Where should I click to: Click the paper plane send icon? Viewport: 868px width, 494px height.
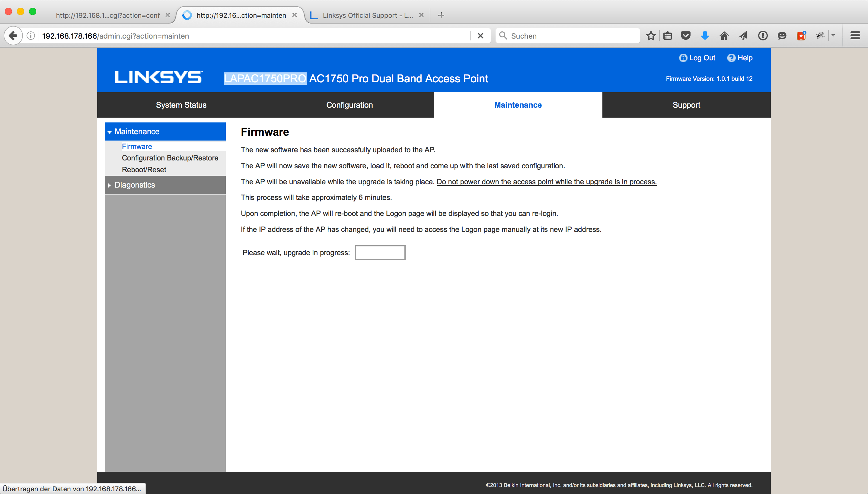pos(743,36)
